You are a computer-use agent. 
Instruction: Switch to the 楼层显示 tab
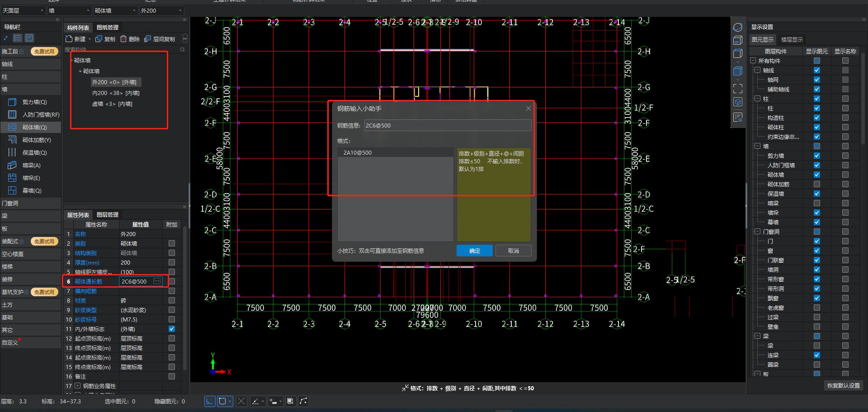click(792, 40)
